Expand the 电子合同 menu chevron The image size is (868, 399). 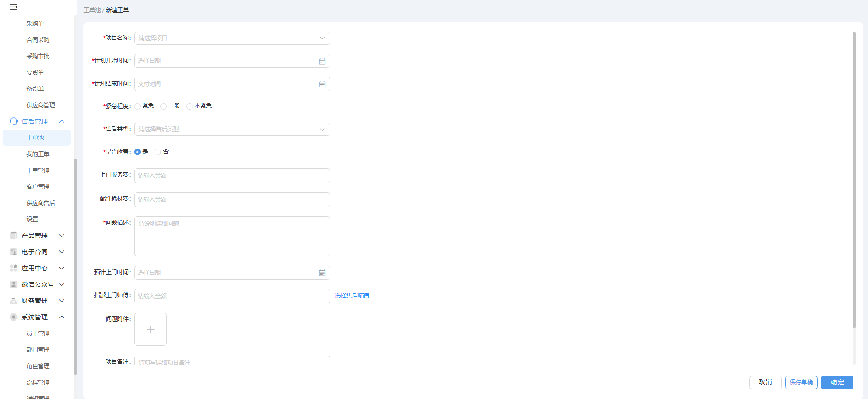pos(62,252)
